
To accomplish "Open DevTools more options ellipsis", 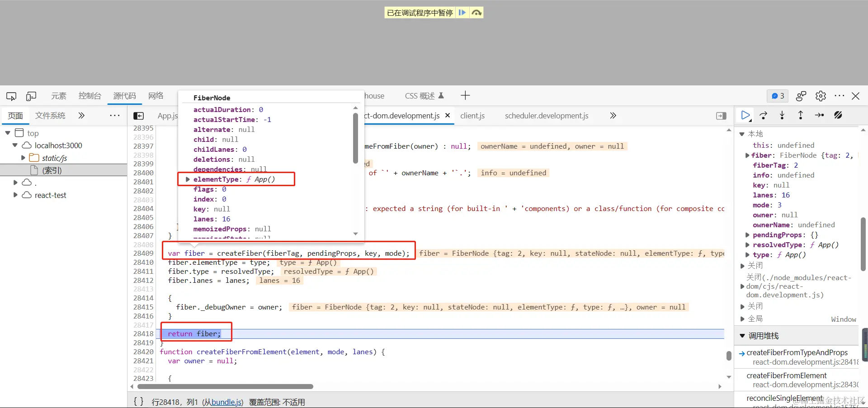I will click(x=840, y=96).
